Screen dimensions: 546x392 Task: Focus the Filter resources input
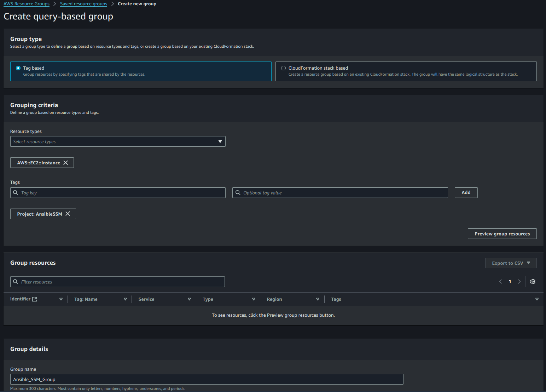click(x=117, y=282)
